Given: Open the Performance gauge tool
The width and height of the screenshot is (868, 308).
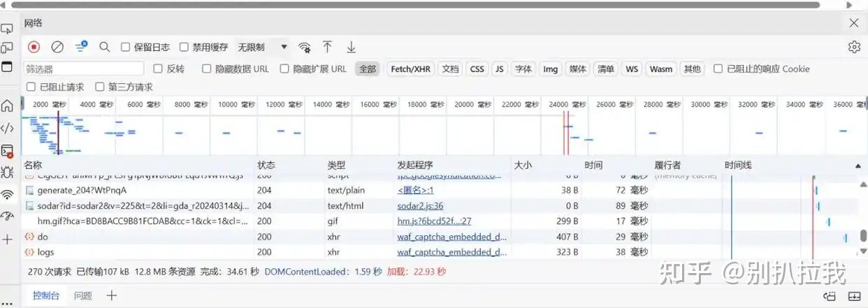Looking at the screenshot, I should 7,217.
